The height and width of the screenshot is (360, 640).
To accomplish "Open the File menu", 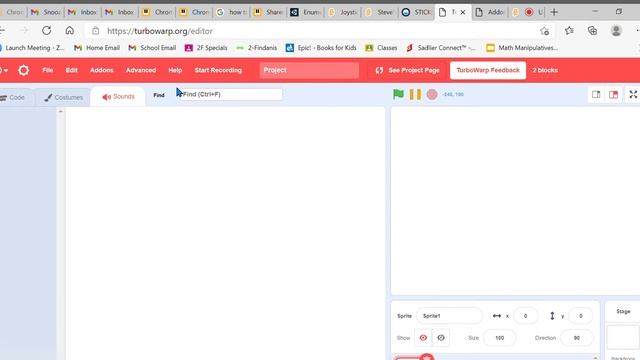I will coord(48,70).
